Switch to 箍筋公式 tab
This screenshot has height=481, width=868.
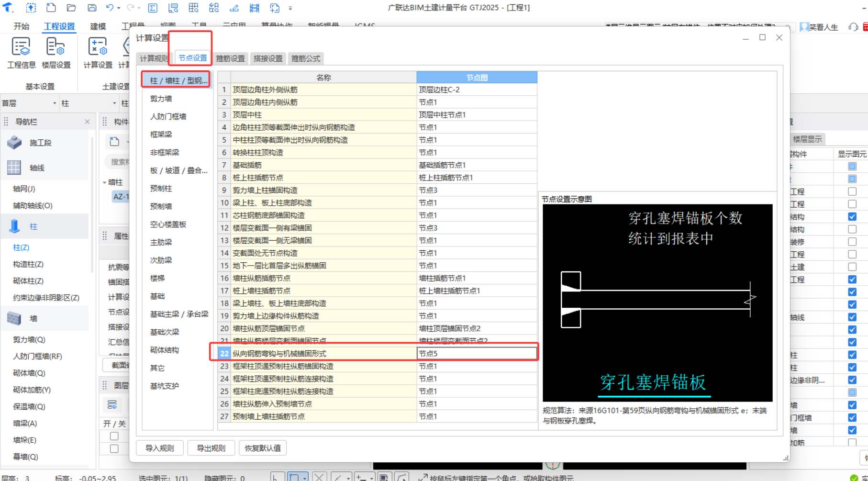pyautogui.click(x=306, y=58)
